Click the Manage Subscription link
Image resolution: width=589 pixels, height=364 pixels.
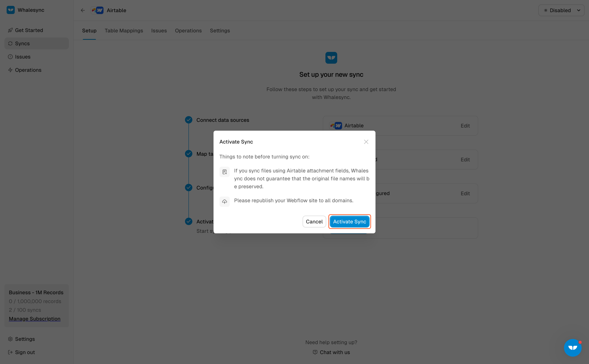tap(35, 319)
